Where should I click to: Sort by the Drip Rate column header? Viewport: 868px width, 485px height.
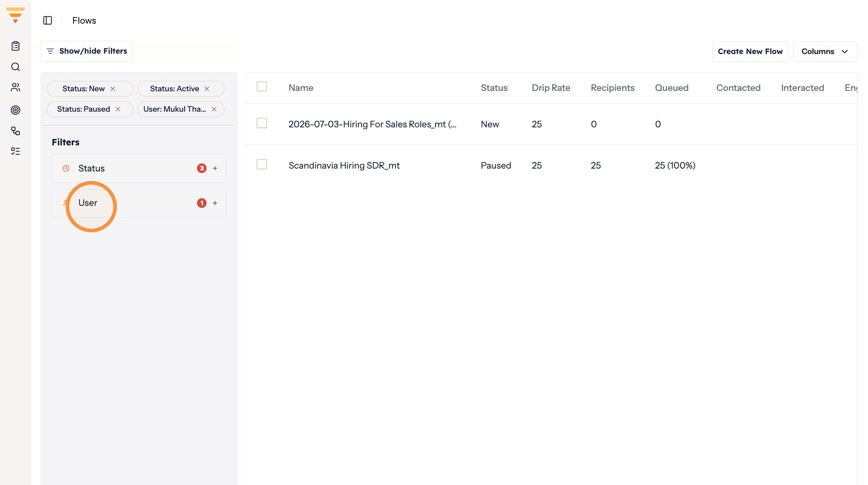[551, 88]
